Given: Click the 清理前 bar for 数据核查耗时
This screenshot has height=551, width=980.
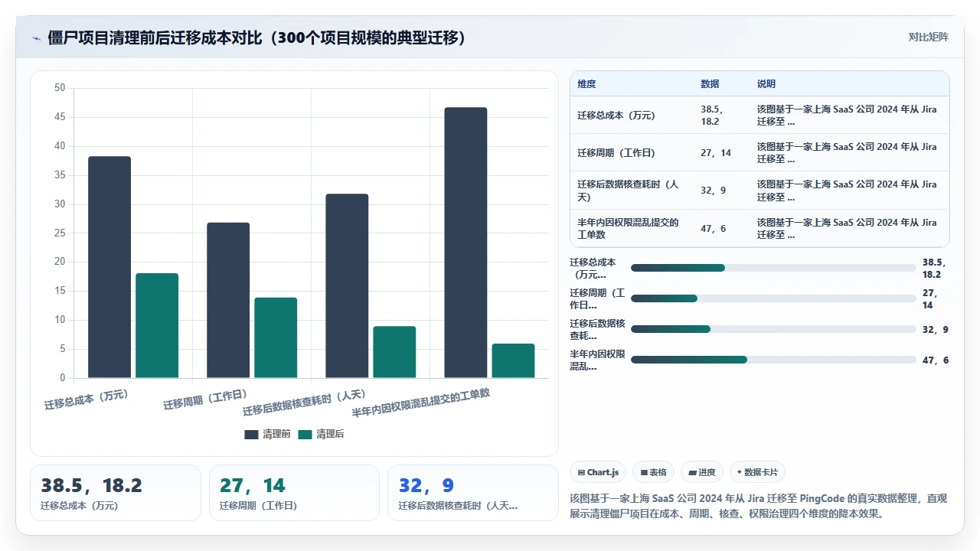Looking at the screenshot, I should click(347, 286).
